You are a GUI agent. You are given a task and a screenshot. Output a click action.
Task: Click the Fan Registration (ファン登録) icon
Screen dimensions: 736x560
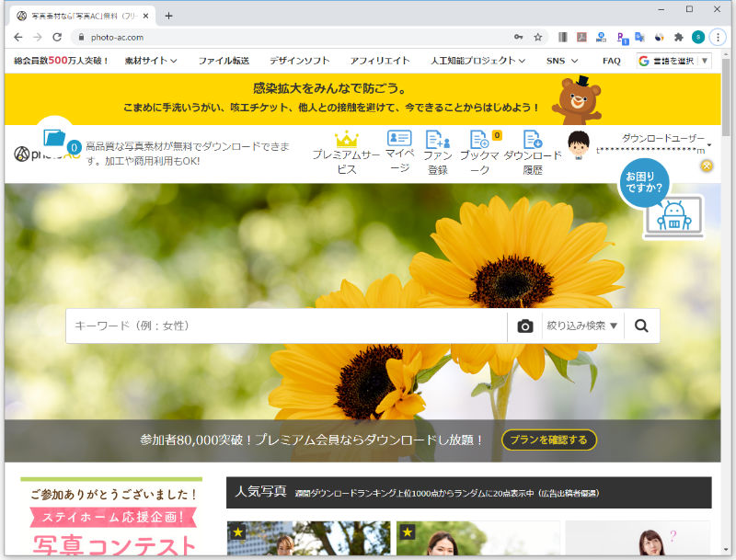pyautogui.click(x=438, y=140)
